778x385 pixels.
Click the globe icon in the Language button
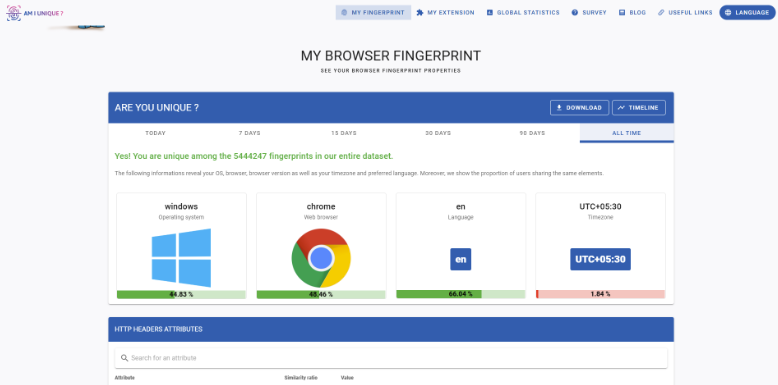[728, 12]
